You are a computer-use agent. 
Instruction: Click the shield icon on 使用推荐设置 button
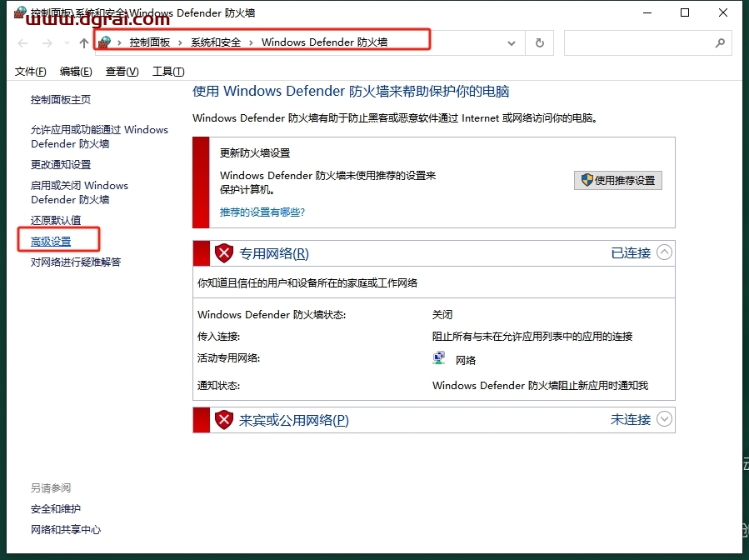tap(587, 180)
